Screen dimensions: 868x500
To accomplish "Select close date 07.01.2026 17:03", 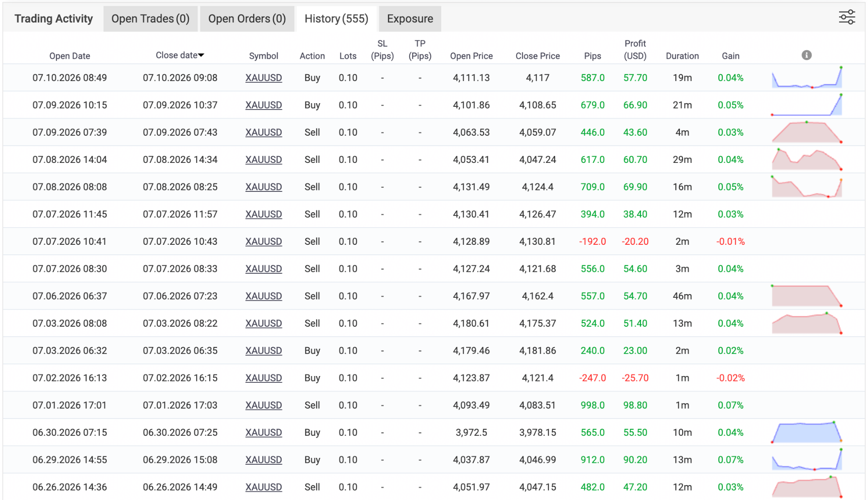I will 180,405.
